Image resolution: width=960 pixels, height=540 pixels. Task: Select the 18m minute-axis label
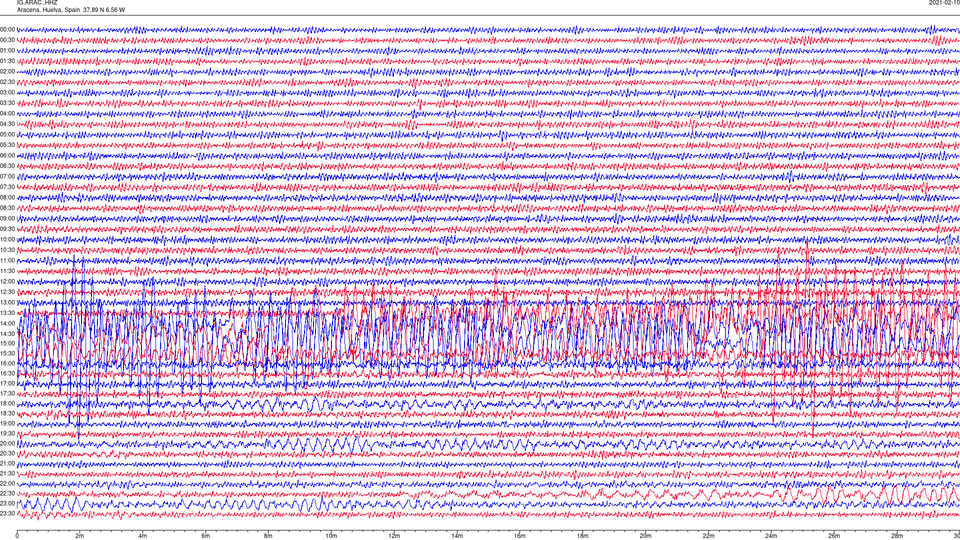click(583, 536)
